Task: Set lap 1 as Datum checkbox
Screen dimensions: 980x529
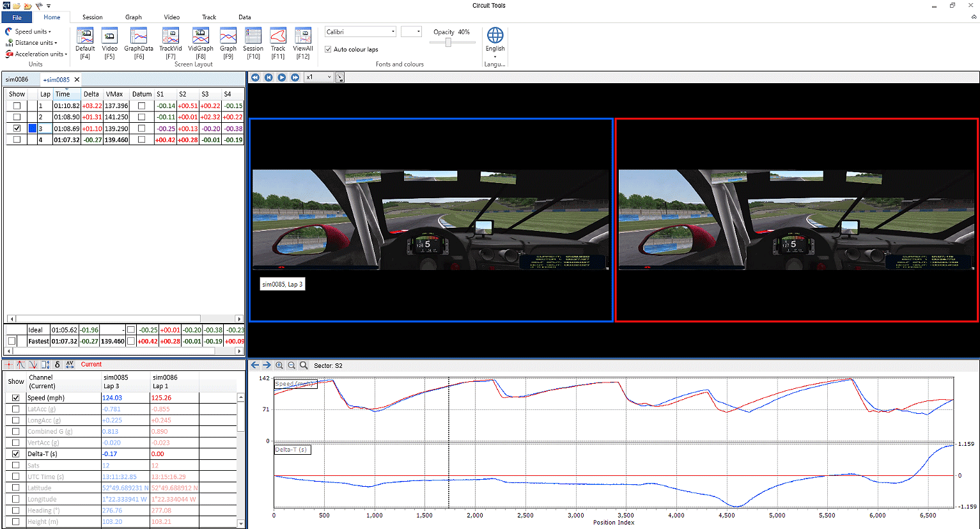Action: [141, 106]
